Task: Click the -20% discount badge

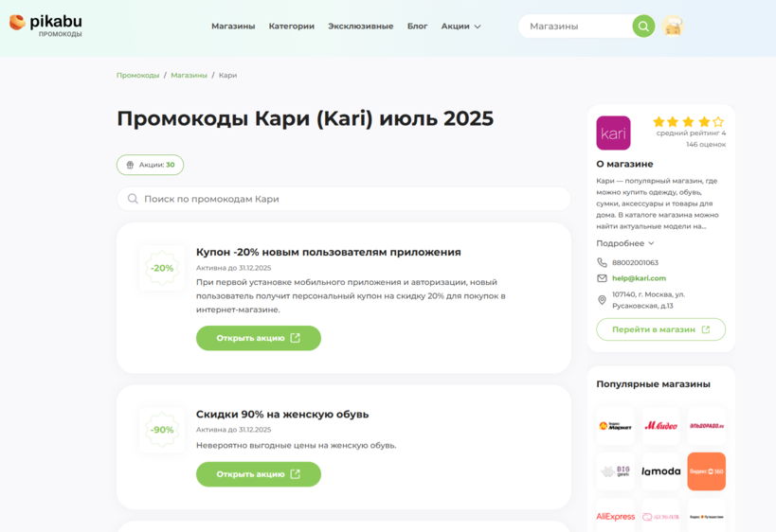Action: (162, 268)
